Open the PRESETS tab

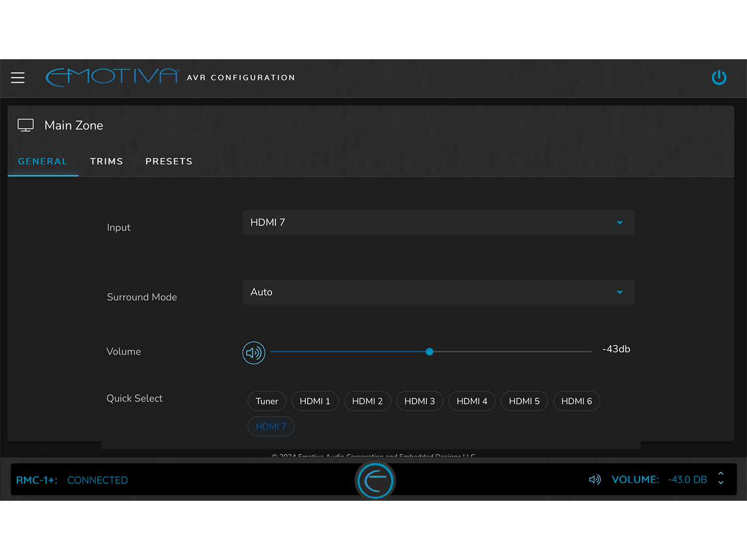click(x=168, y=161)
